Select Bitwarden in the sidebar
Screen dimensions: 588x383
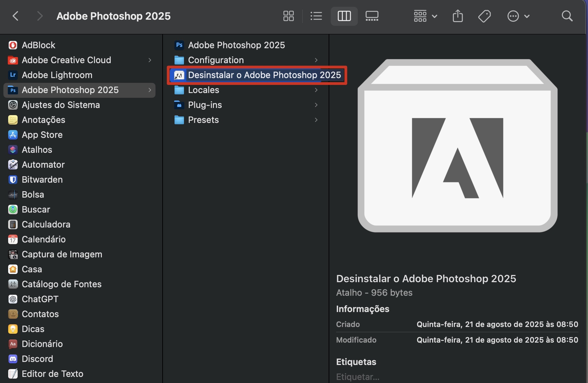42,179
